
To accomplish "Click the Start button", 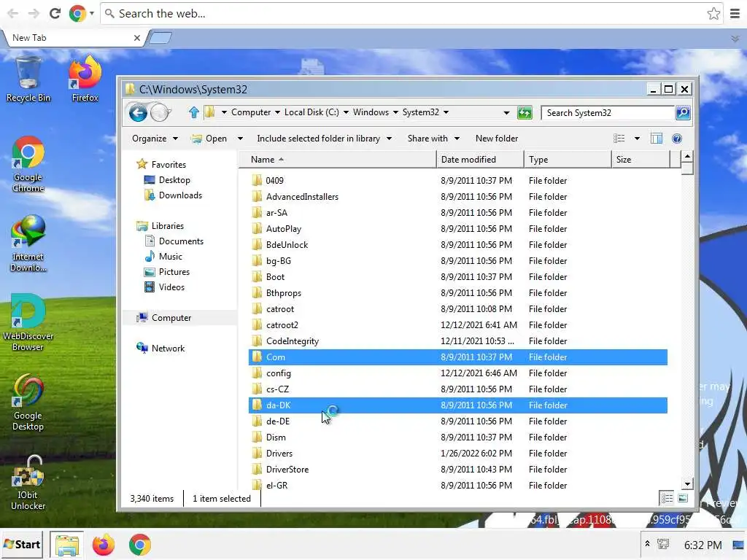I will pyautogui.click(x=22, y=545).
